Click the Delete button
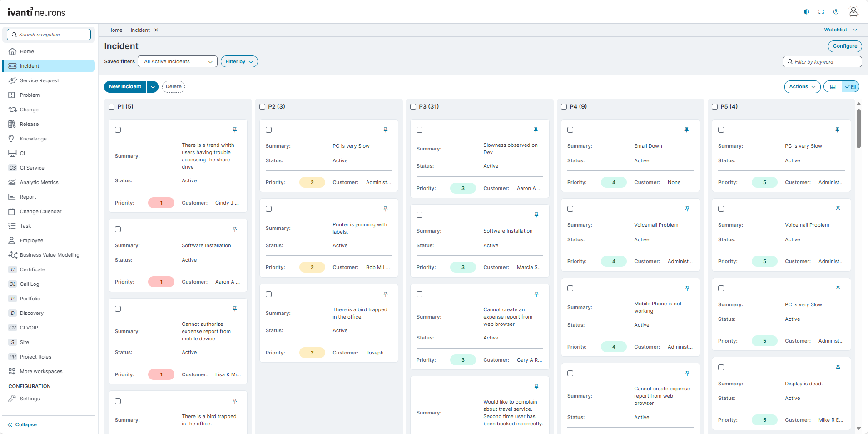This screenshot has height=434, width=868. click(174, 87)
